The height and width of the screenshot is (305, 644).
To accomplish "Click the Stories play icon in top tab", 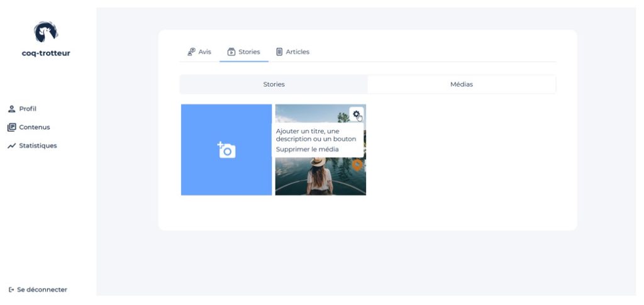I will pyautogui.click(x=231, y=52).
